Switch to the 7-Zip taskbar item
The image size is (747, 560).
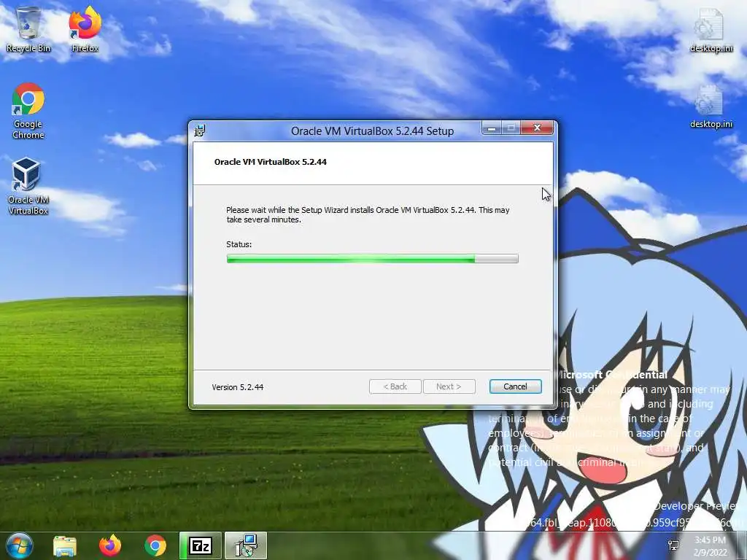point(200,545)
